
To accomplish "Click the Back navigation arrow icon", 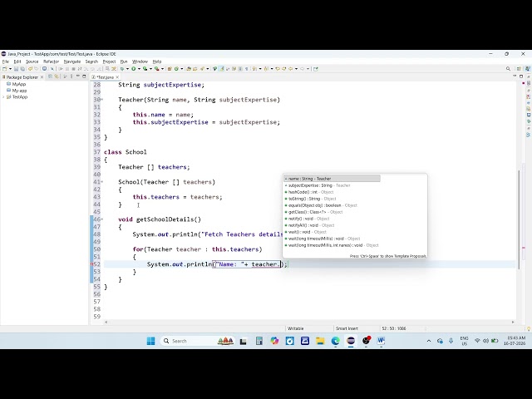I will click(291, 69).
